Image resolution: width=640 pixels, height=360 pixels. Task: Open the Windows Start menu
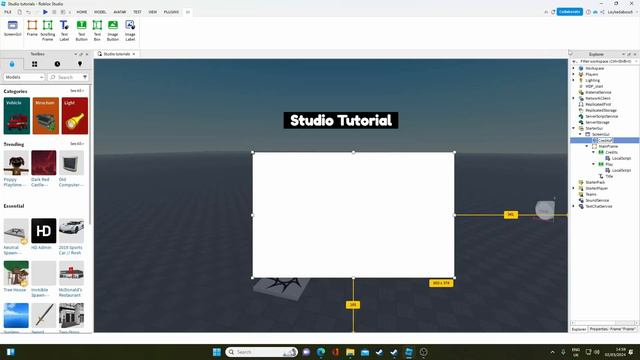click(x=217, y=352)
